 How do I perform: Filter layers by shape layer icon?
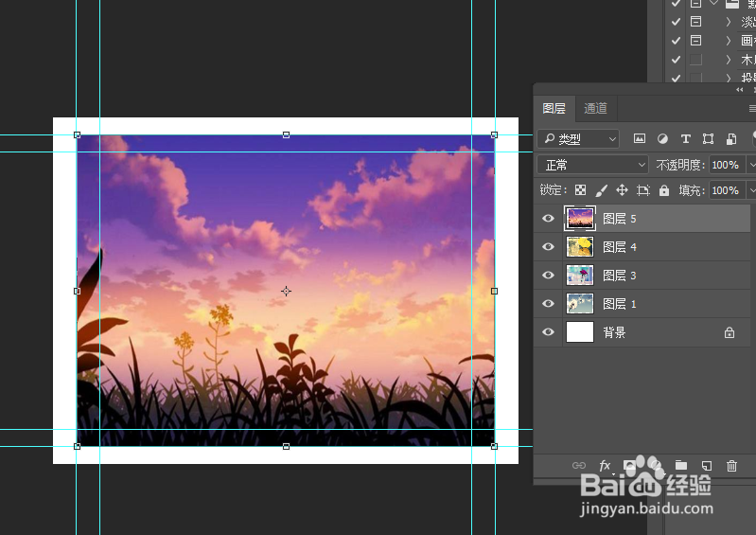click(708, 139)
